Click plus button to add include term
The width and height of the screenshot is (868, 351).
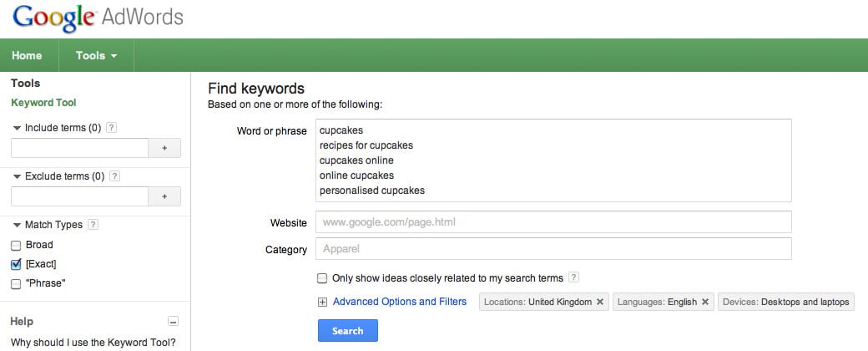(x=164, y=148)
